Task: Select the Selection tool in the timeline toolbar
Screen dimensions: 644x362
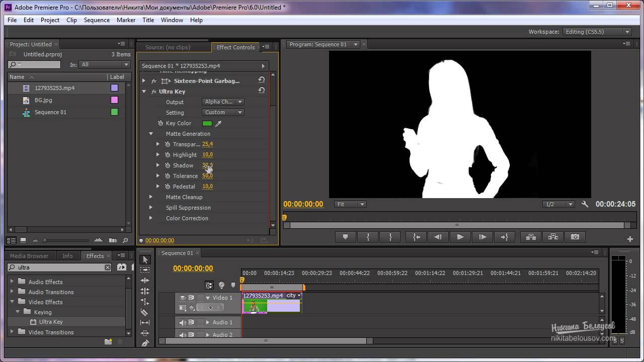Action: 145,259
